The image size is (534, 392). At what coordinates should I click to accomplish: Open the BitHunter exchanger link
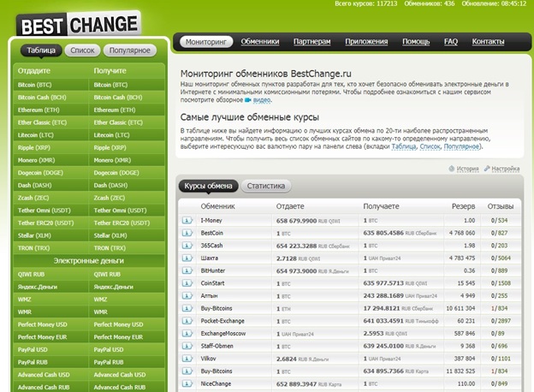tap(213, 270)
